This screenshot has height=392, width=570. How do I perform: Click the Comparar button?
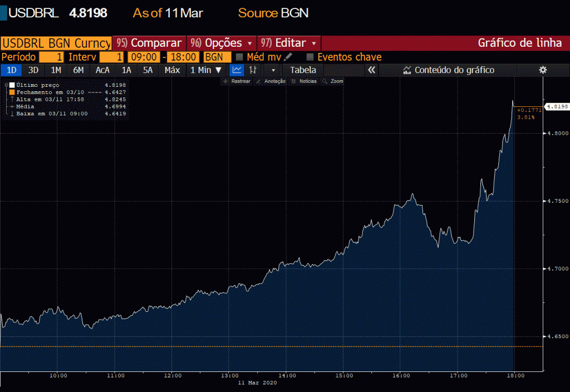click(150, 43)
